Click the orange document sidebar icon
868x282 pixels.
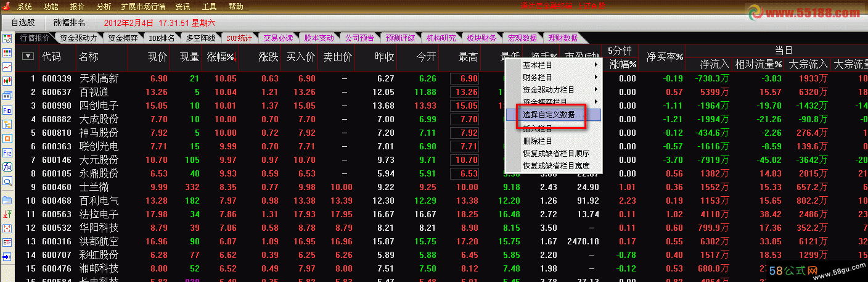coord(7,138)
